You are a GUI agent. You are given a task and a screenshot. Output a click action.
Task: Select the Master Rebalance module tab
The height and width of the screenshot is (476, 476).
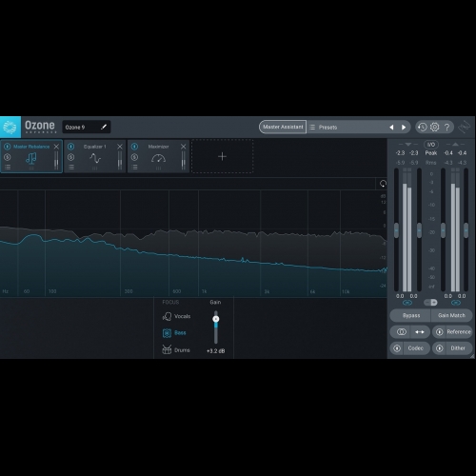(x=31, y=156)
